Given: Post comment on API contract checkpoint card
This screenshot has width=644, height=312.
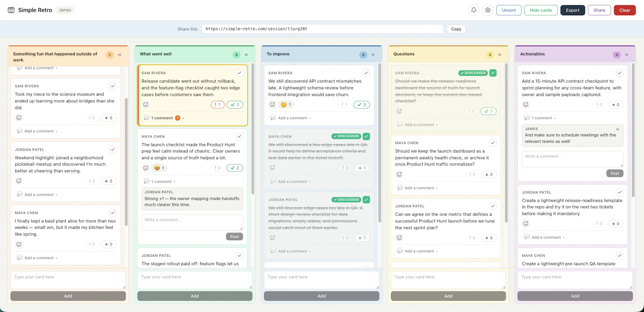Looking at the screenshot, I should click(615, 173).
